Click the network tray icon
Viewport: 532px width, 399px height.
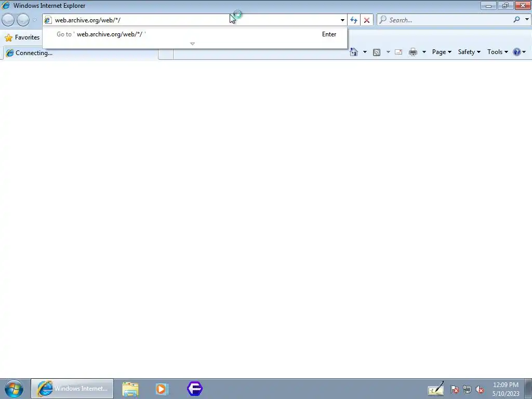point(467,390)
